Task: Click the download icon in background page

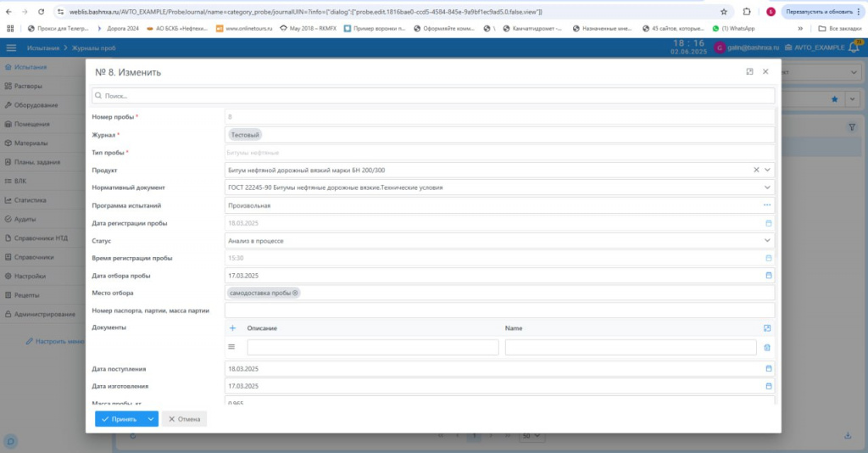Action: [x=848, y=436]
